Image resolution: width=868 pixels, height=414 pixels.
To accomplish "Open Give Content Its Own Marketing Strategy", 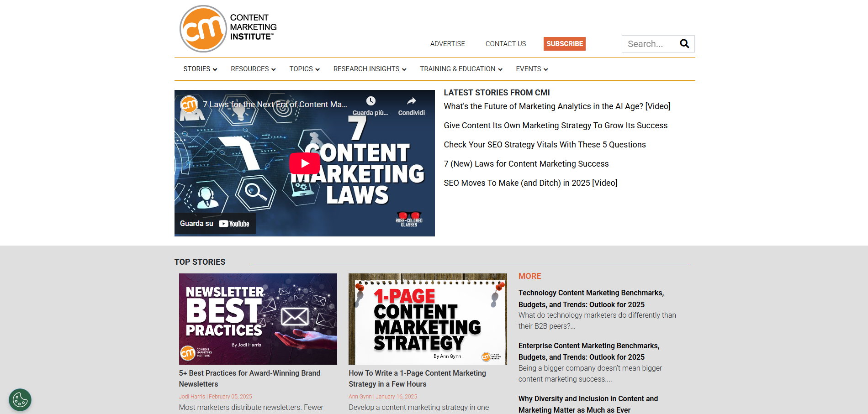I will tap(556, 126).
